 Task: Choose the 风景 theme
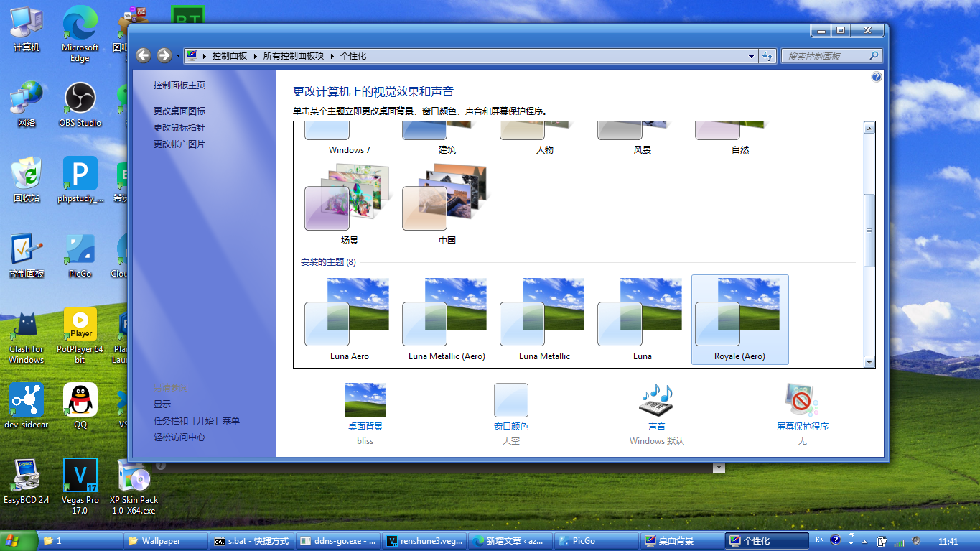642,139
